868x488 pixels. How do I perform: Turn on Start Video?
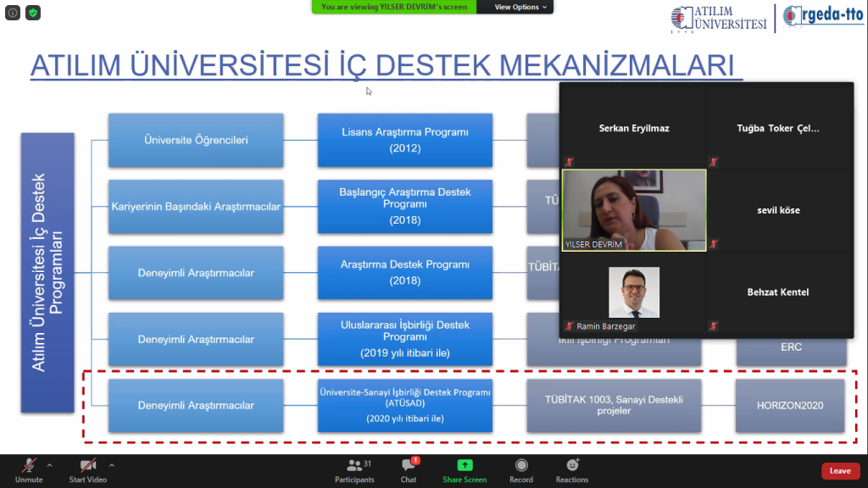point(87,470)
